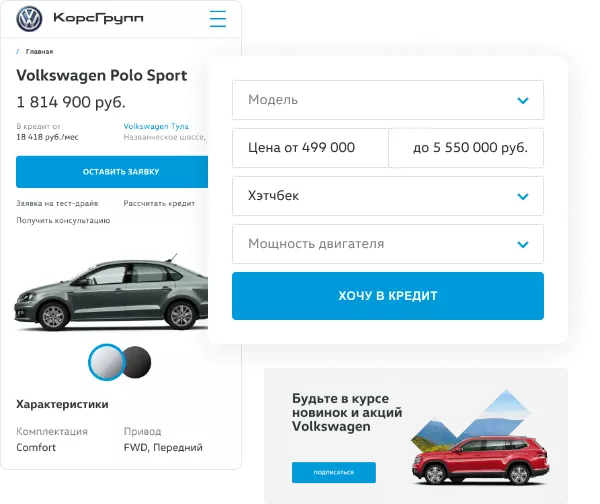This screenshot has width=600, height=504.
Task: Select the dark gray color swatch
Action: [138, 362]
